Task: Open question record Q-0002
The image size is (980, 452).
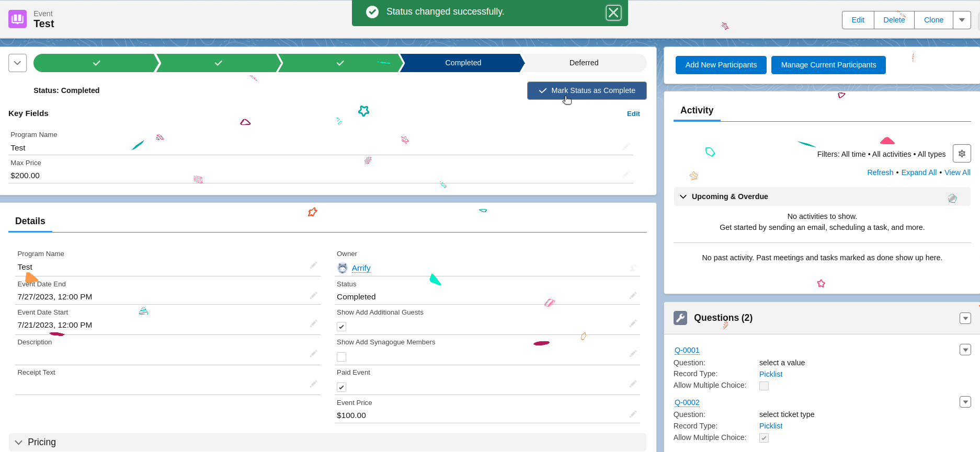Action: pos(687,402)
